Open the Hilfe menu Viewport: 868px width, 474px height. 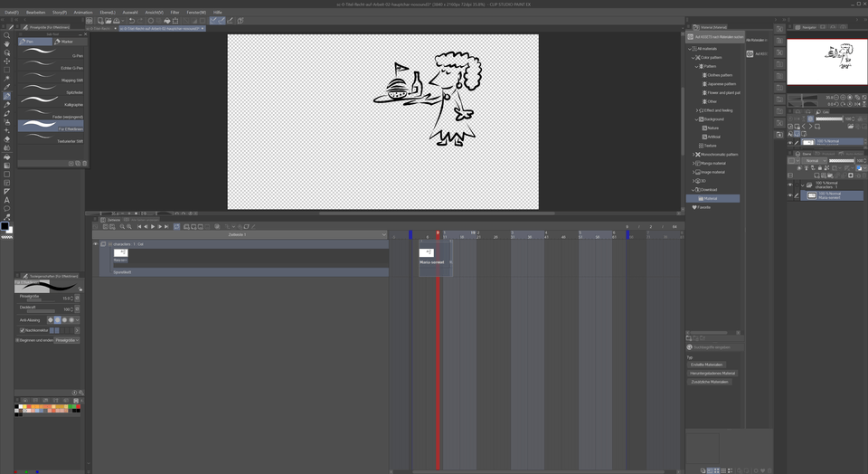click(x=218, y=12)
